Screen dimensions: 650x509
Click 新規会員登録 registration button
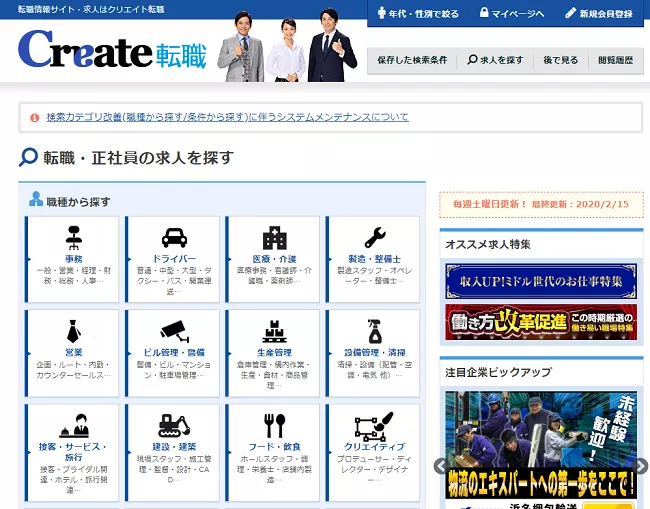(x=598, y=14)
